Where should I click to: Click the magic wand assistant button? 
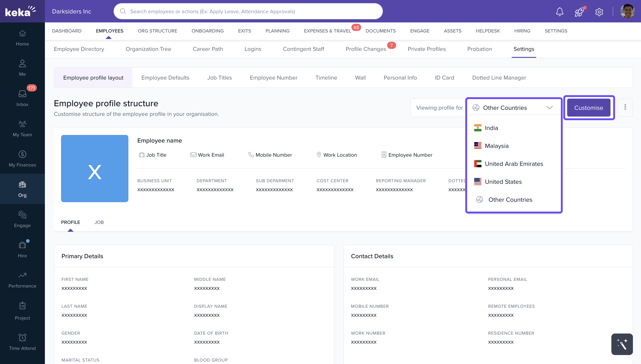pos(622,344)
